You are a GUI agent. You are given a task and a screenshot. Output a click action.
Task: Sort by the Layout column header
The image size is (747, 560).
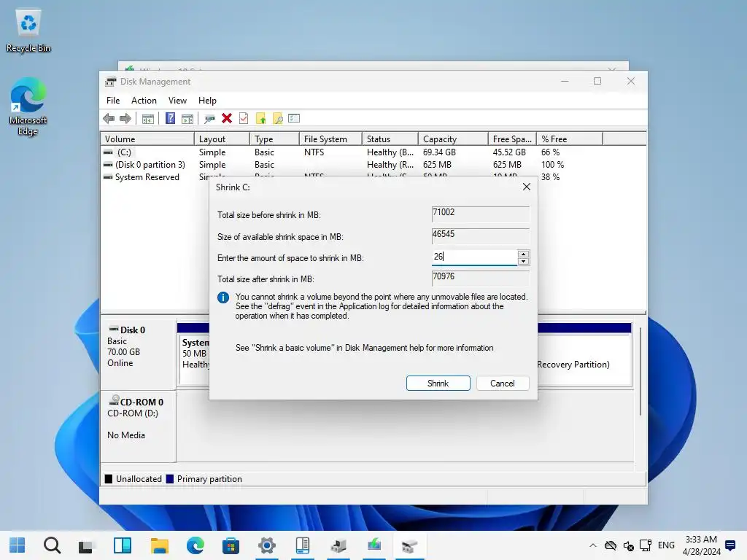point(222,139)
